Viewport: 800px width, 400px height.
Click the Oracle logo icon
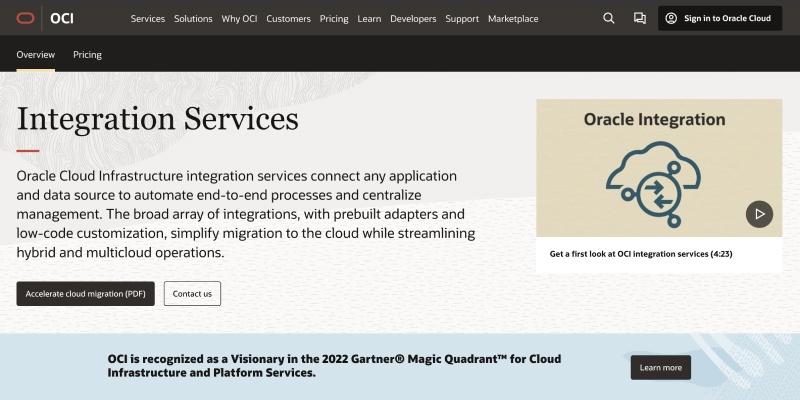point(25,18)
